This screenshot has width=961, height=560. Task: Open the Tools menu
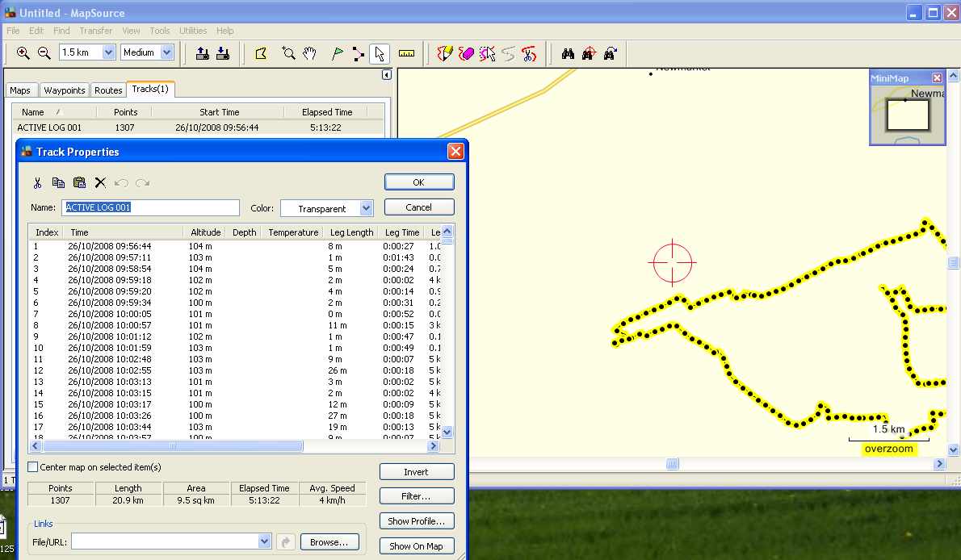[159, 31]
